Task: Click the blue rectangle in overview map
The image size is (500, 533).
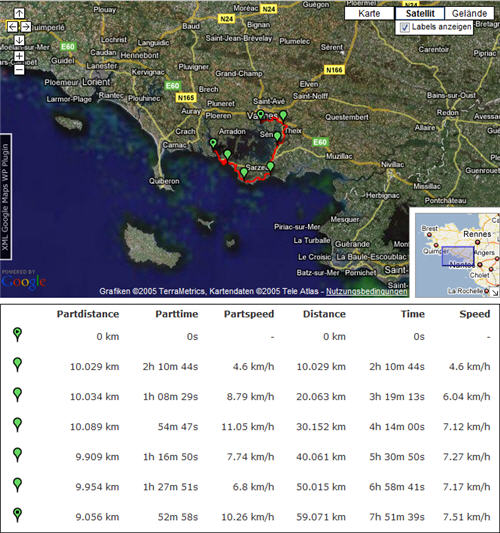Action: [458, 256]
